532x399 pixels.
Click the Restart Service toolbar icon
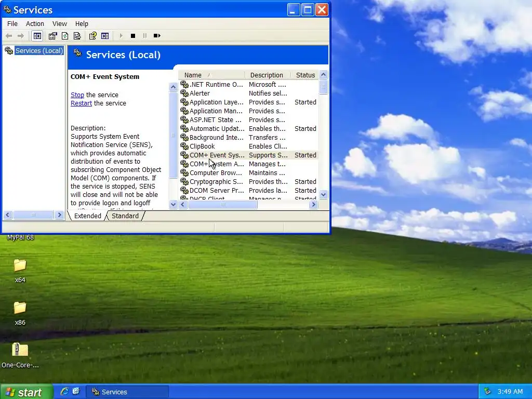157,36
